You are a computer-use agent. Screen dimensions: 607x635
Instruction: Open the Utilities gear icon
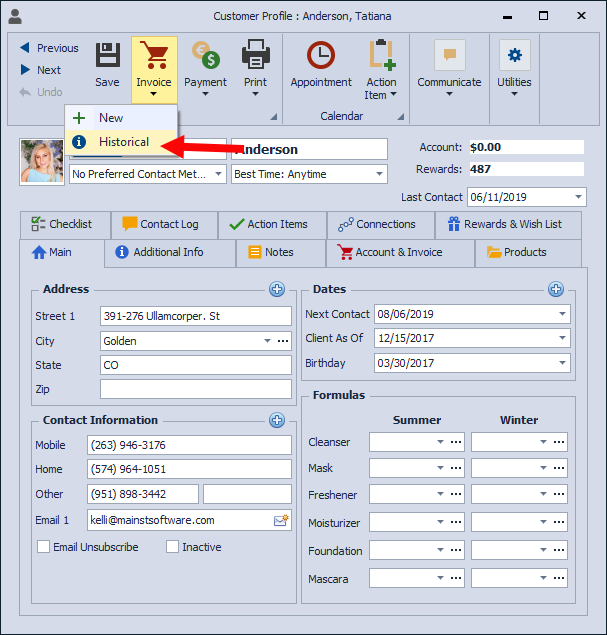(x=515, y=55)
